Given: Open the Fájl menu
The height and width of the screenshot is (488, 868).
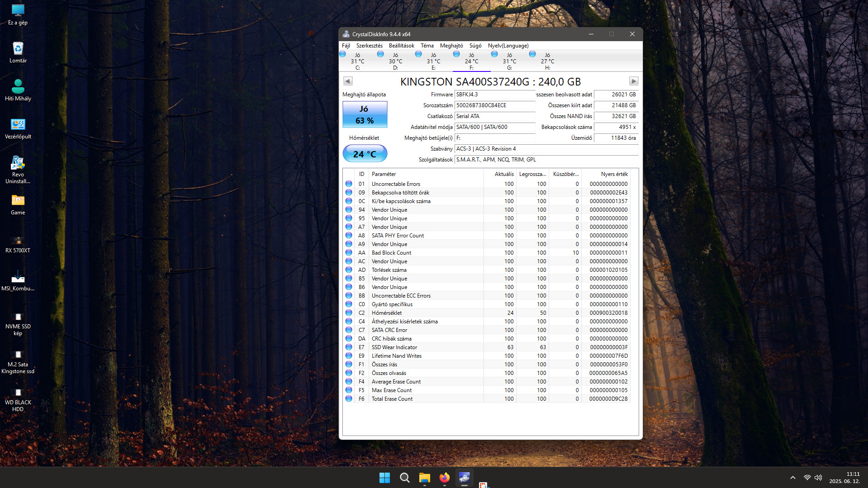Looking at the screenshot, I should (x=346, y=46).
